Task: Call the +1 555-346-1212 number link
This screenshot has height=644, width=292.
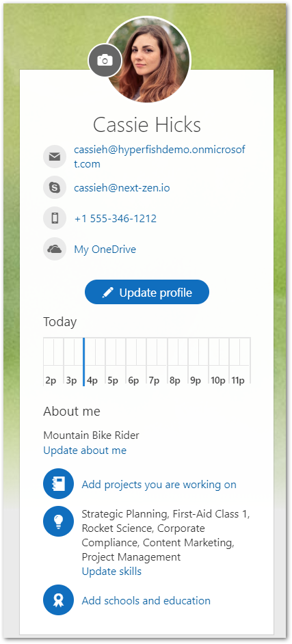Action: coord(116,219)
